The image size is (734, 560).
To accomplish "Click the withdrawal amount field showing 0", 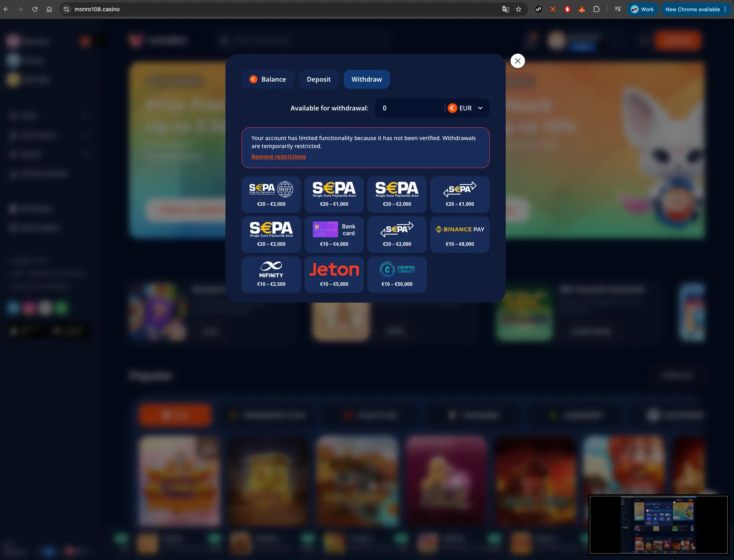I will click(x=409, y=108).
